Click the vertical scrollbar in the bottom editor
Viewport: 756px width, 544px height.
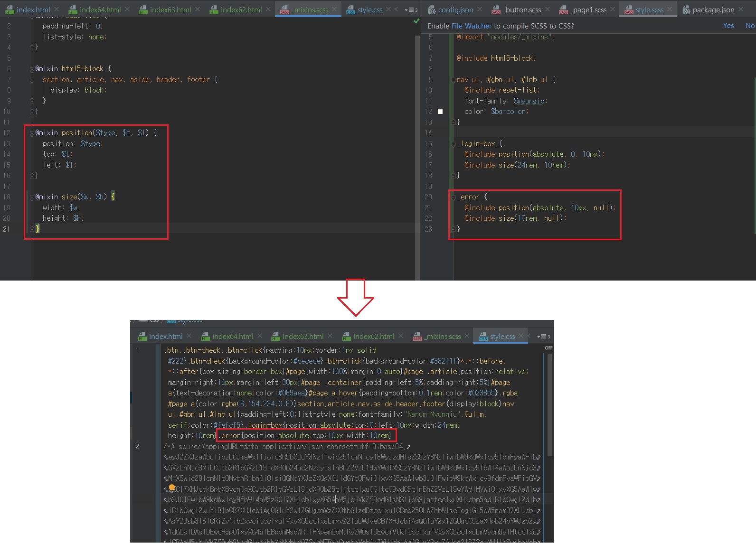(x=550, y=403)
